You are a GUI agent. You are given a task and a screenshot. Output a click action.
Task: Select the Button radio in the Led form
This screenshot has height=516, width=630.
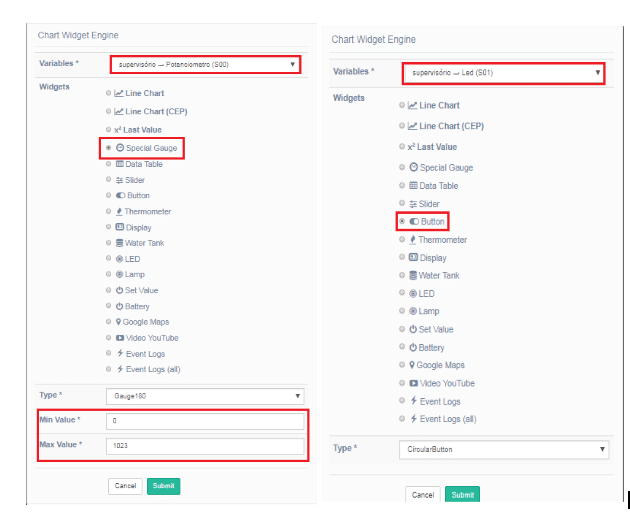click(402, 221)
